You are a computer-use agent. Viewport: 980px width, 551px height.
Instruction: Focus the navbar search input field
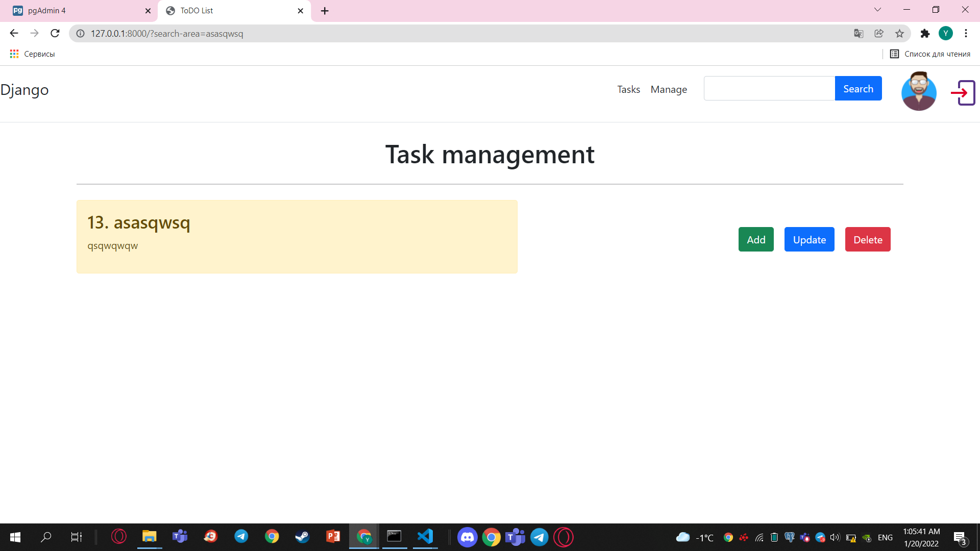(x=769, y=89)
